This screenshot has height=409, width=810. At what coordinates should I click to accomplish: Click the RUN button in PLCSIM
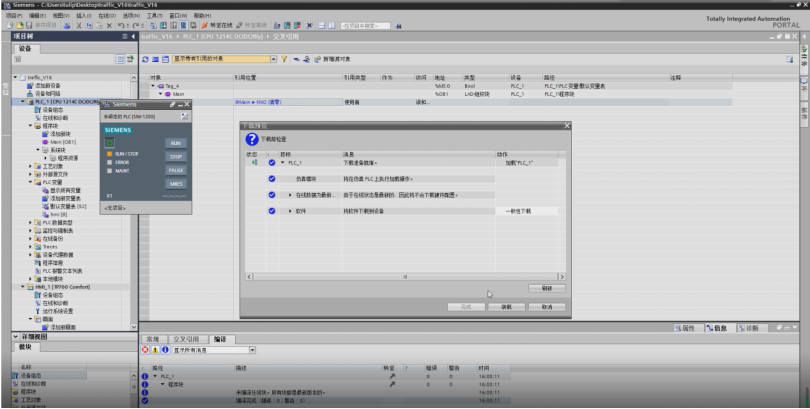[x=176, y=143]
